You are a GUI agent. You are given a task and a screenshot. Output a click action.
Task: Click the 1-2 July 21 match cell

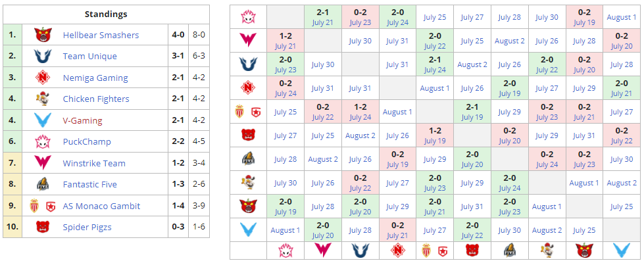click(285, 41)
